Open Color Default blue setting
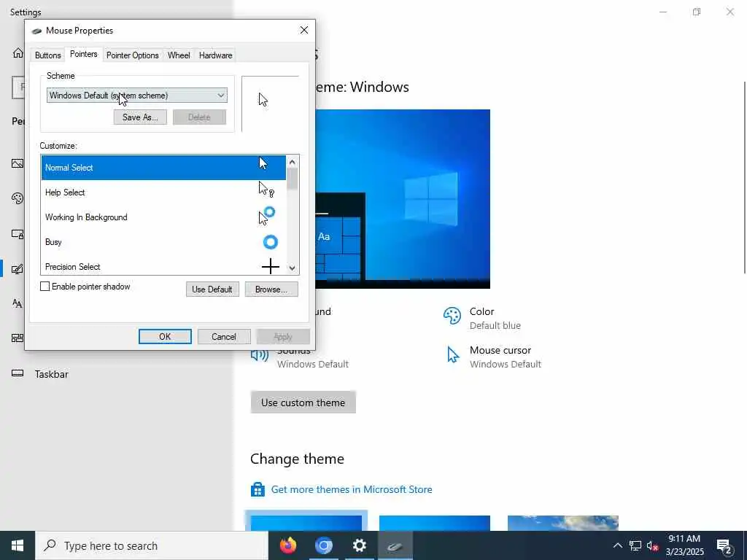The image size is (747, 560). pyautogui.click(x=481, y=318)
